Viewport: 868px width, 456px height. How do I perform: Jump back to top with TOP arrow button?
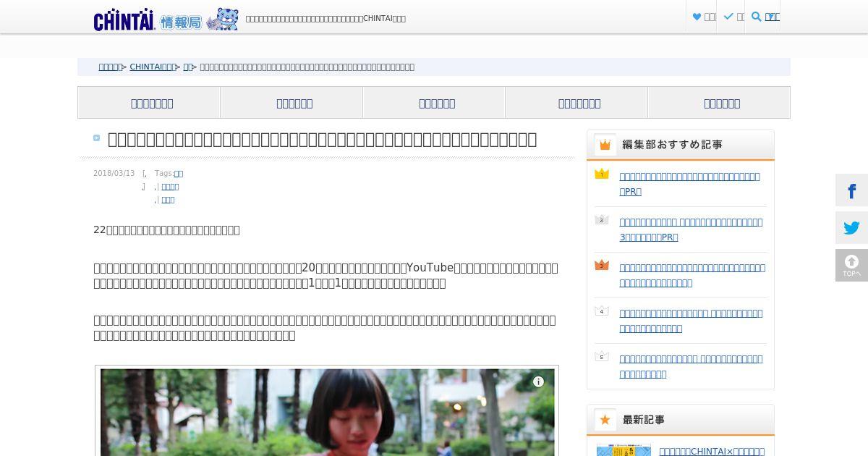851,266
